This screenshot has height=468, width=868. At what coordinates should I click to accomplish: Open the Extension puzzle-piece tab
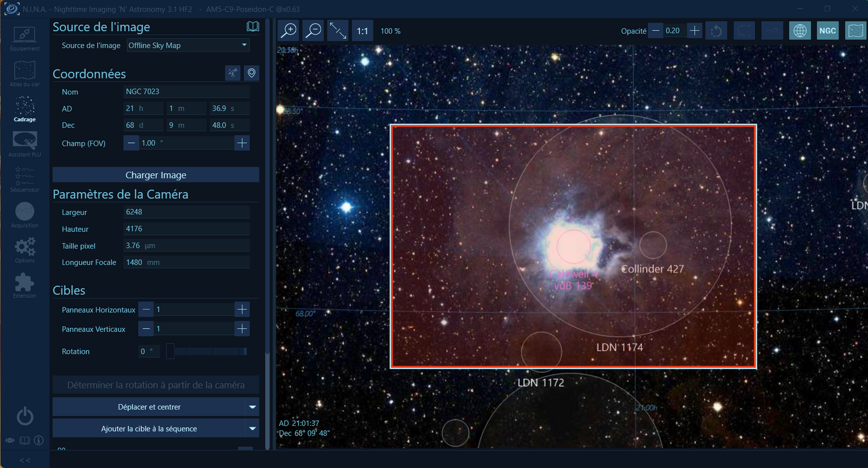(24, 285)
